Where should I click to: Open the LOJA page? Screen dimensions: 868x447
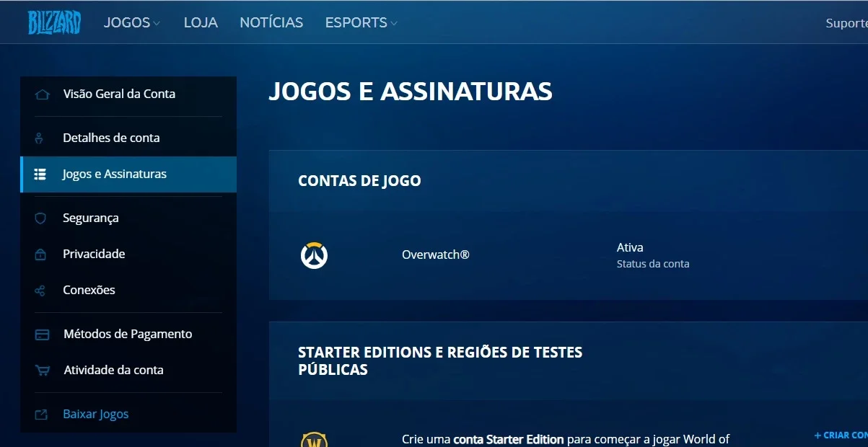click(x=201, y=22)
